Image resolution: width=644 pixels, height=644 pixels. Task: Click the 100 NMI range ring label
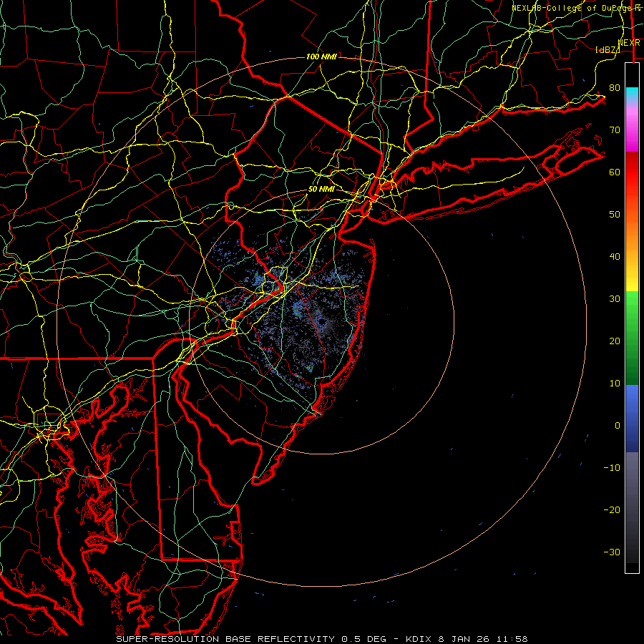pyautogui.click(x=321, y=57)
